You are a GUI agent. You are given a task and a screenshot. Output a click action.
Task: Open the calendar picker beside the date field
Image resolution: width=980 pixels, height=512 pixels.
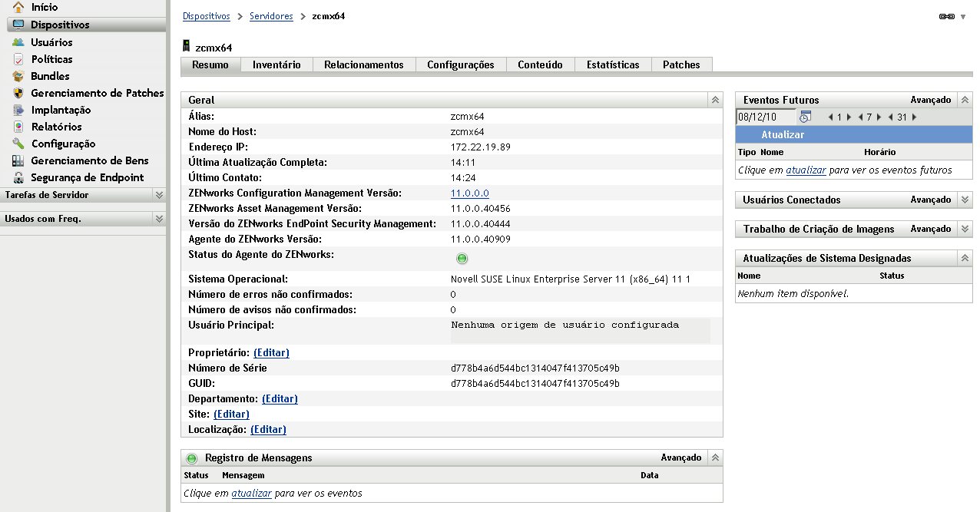click(x=805, y=117)
